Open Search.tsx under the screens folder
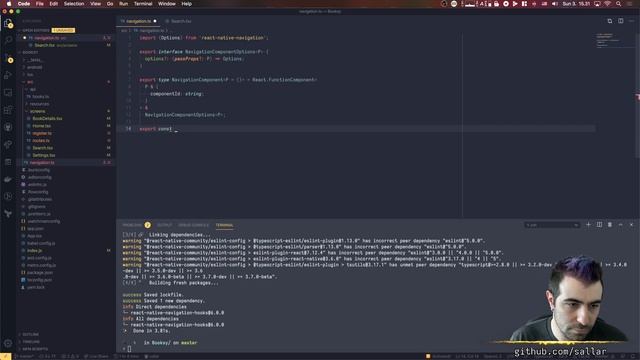Viewport: 640px width, 360px height. point(42,148)
